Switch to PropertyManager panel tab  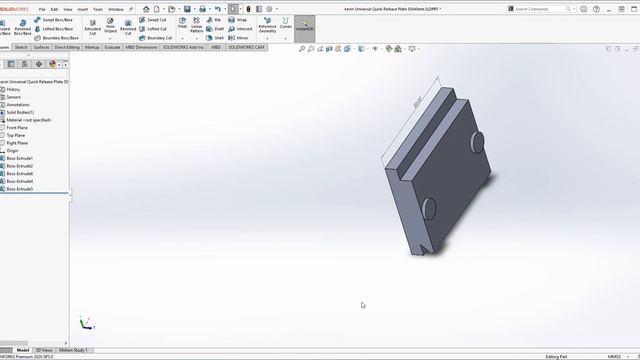[11, 64]
